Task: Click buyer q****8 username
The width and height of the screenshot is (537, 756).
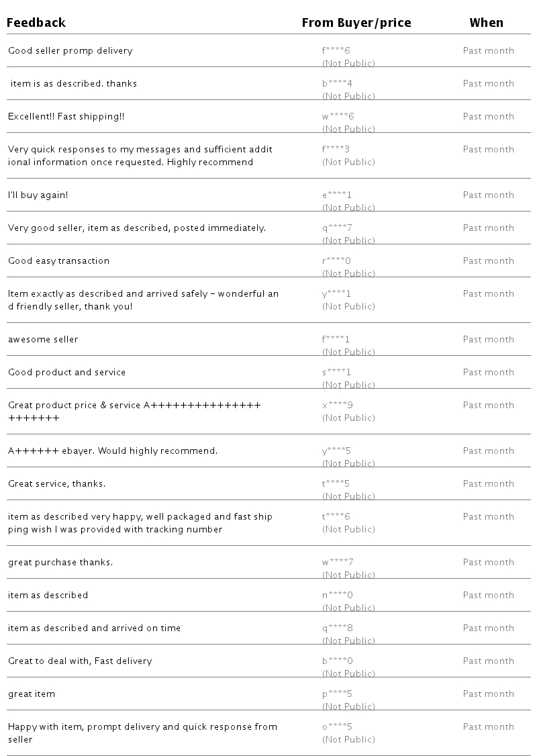Action: point(338,628)
